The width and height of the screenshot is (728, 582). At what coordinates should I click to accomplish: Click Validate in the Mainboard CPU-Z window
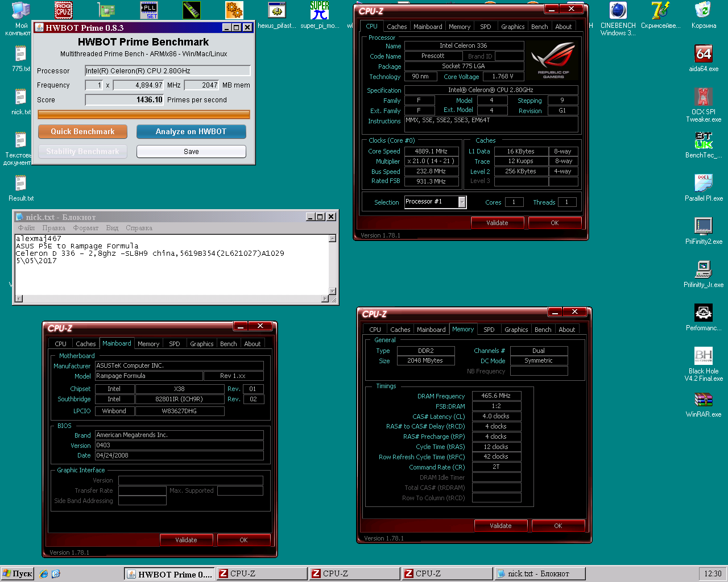click(186, 540)
